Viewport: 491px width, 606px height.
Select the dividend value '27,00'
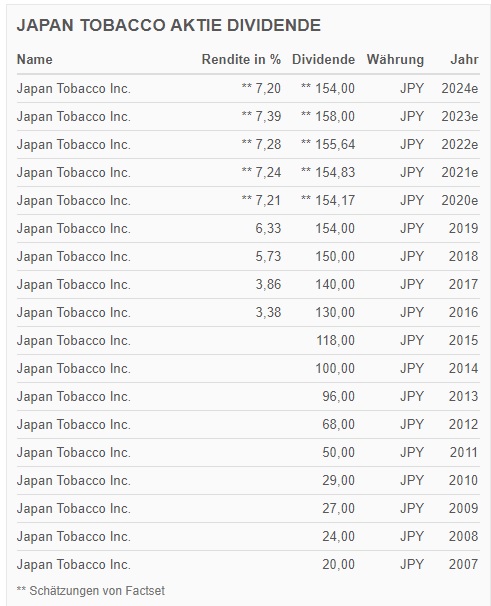(x=338, y=509)
